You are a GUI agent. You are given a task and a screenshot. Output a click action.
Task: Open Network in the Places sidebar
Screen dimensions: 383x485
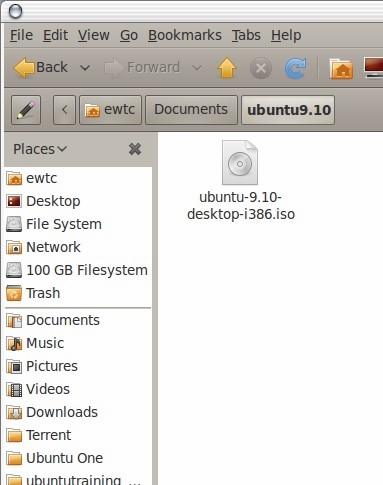[x=78, y=247]
